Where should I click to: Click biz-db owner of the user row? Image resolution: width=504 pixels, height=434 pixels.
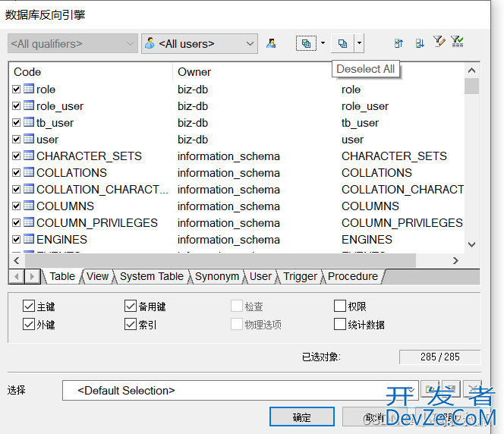193,139
